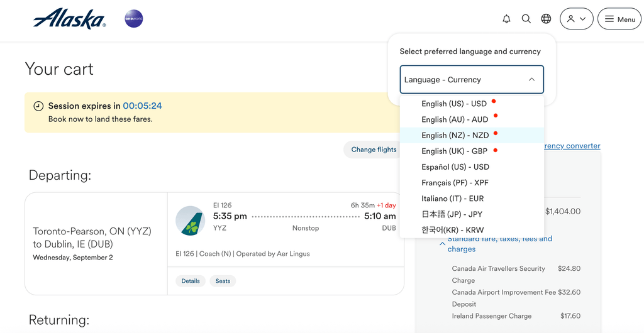Click the globe language icon
The height and width of the screenshot is (333, 644).
546,19
